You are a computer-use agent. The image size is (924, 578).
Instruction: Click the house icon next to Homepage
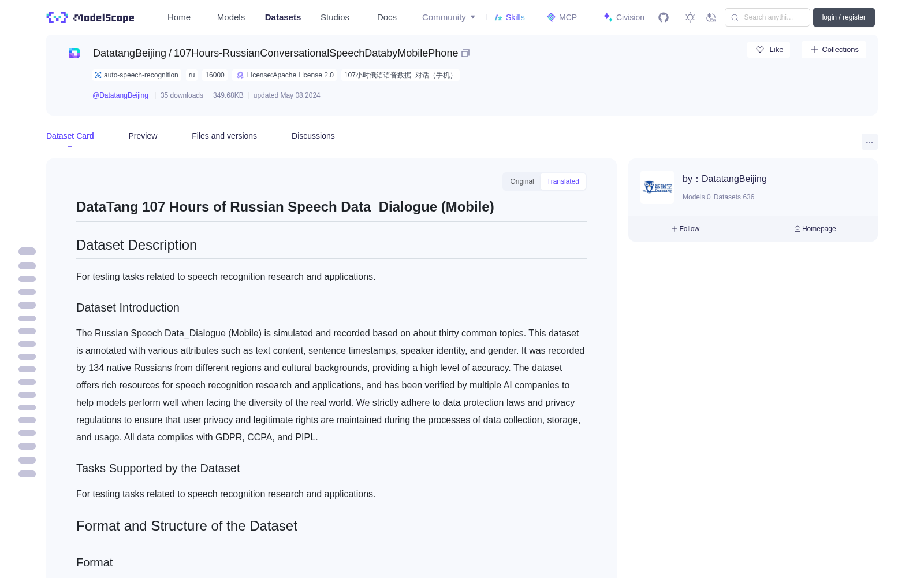798,229
